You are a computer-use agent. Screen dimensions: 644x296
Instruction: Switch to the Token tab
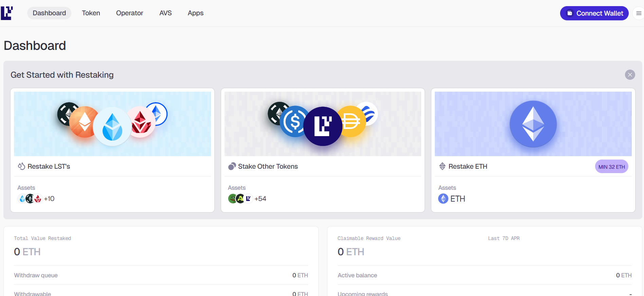tap(91, 13)
